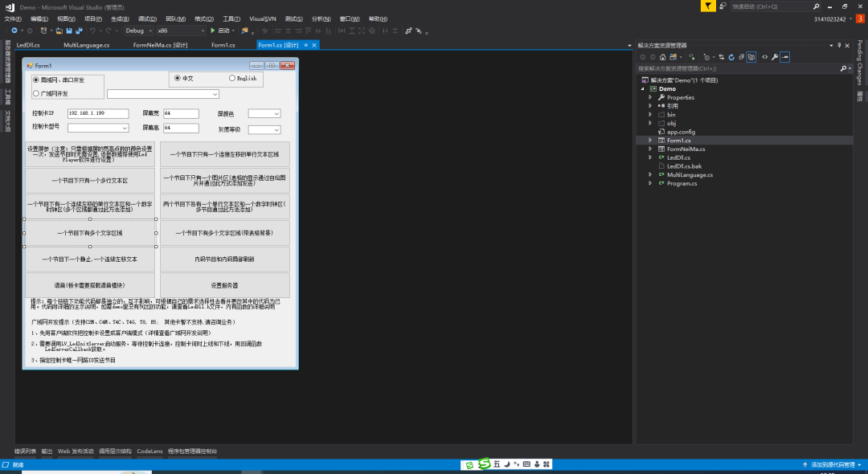This screenshot has width=868, height=474.
Task: Expand the Properties node in the solution tree
Action: tap(651, 97)
